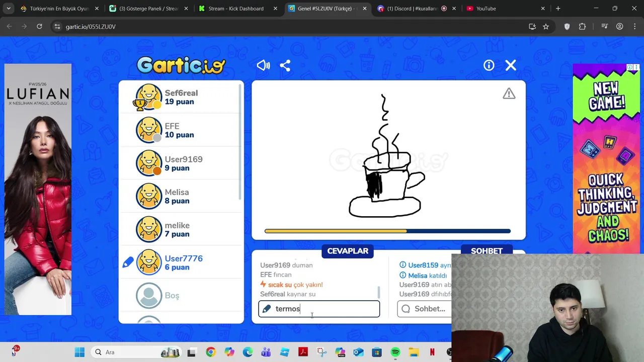Click the share icon beside the logo
The height and width of the screenshot is (362, 644).
pos(285,65)
